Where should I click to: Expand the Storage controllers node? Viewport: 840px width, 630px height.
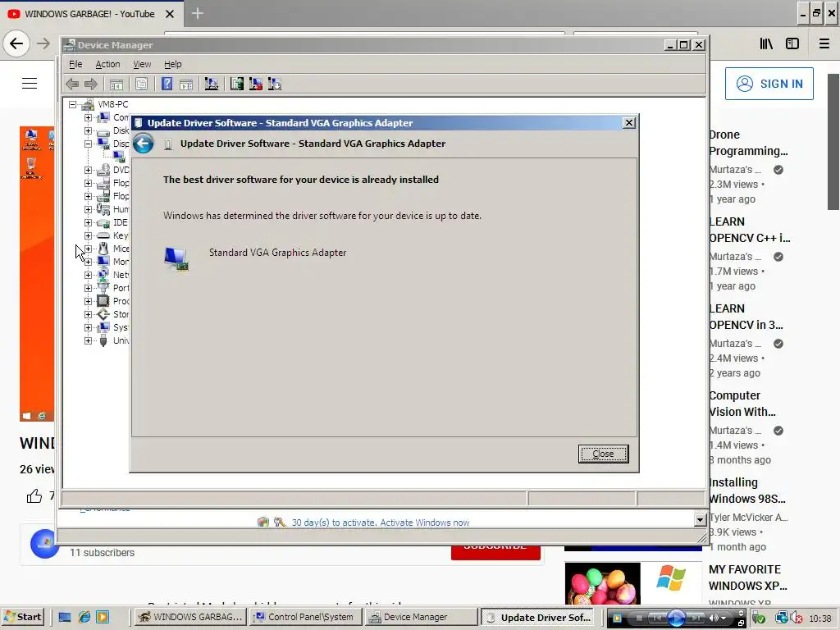tap(88, 314)
